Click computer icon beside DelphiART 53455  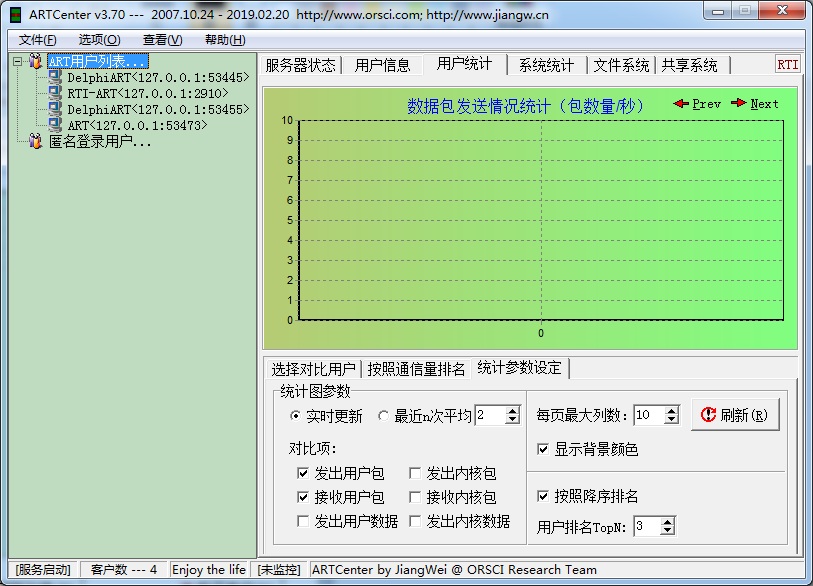pos(55,109)
